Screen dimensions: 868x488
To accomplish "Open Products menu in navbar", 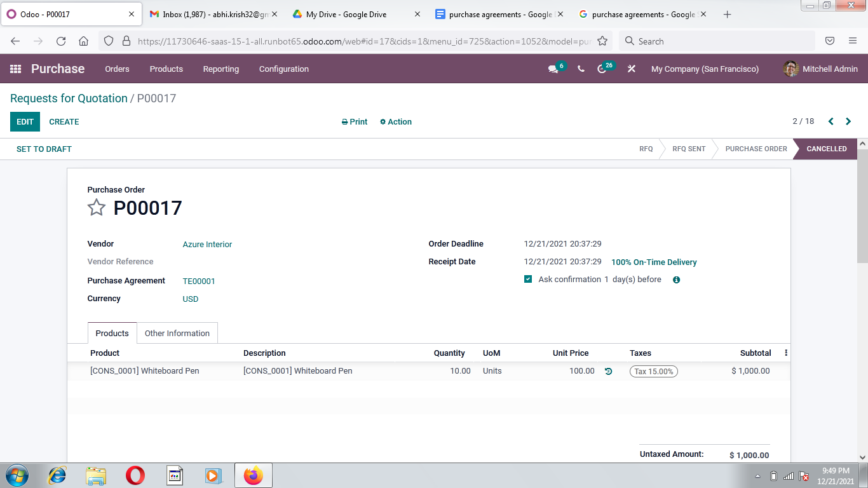I will [166, 69].
